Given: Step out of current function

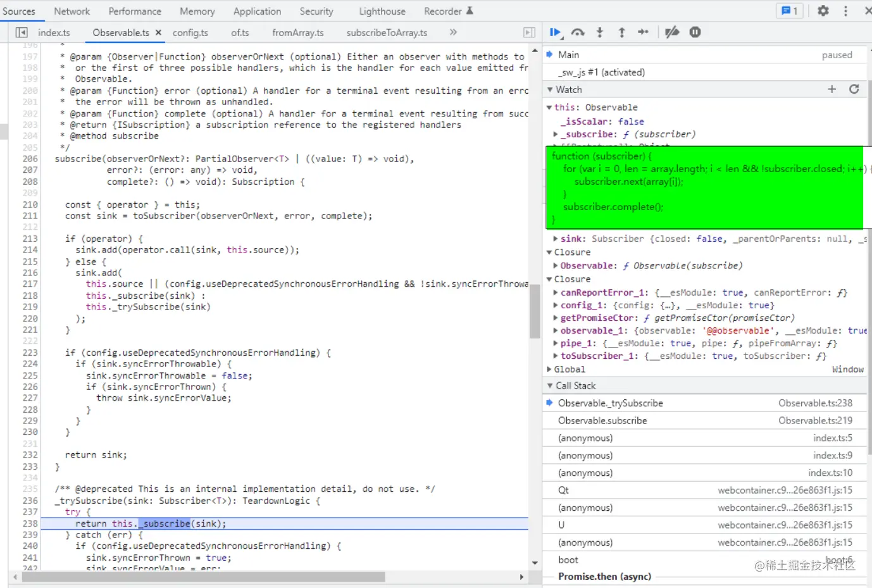Looking at the screenshot, I should (x=621, y=32).
